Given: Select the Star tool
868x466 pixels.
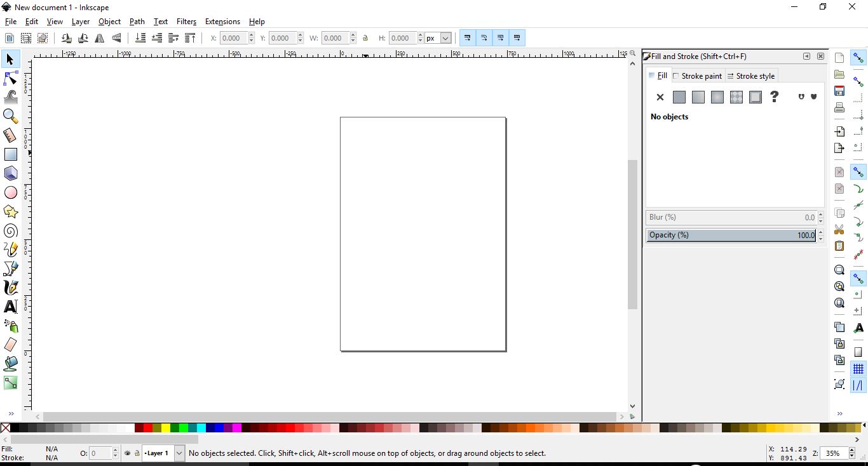Looking at the screenshot, I should click(x=10, y=211).
